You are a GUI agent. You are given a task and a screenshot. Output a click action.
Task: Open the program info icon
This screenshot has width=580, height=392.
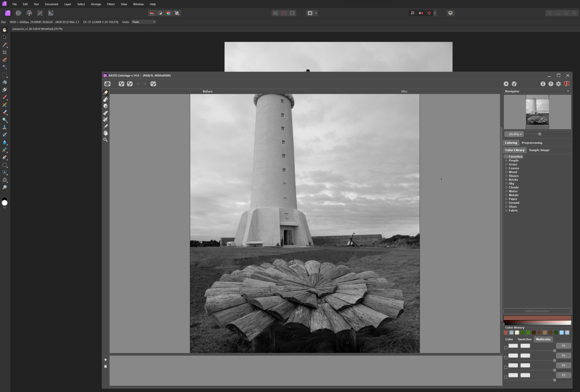[543, 84]
